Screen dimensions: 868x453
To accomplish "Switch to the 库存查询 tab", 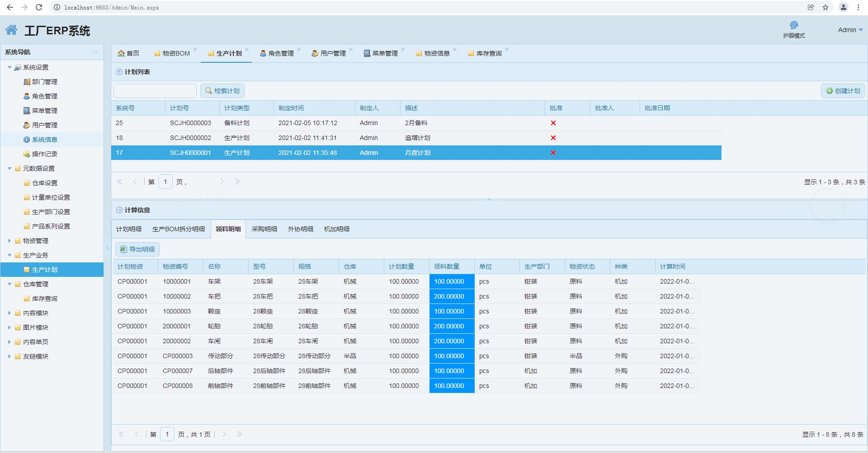I will coord(485,53).
